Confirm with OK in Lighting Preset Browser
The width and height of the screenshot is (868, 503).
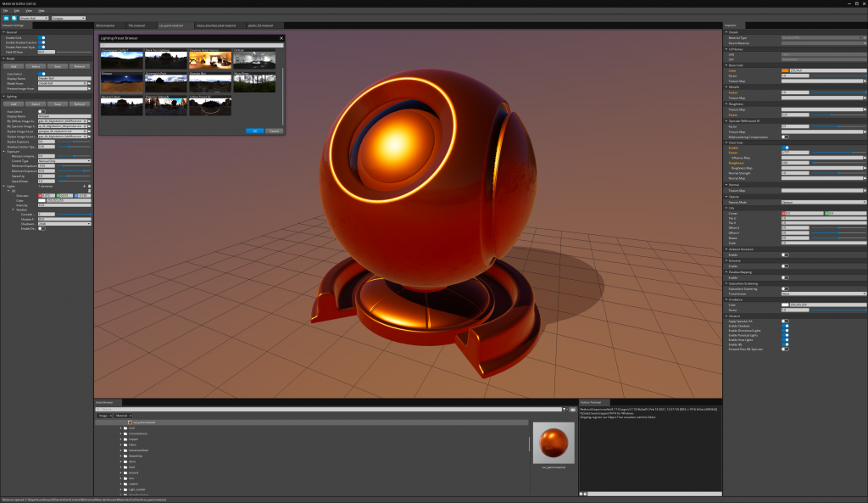coord(254,131)
